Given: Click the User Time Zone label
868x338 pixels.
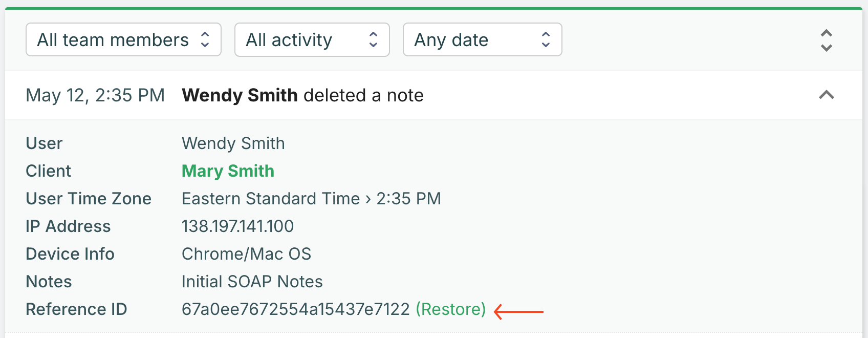Looking at the screenshot, I should (x=89, y=199).
